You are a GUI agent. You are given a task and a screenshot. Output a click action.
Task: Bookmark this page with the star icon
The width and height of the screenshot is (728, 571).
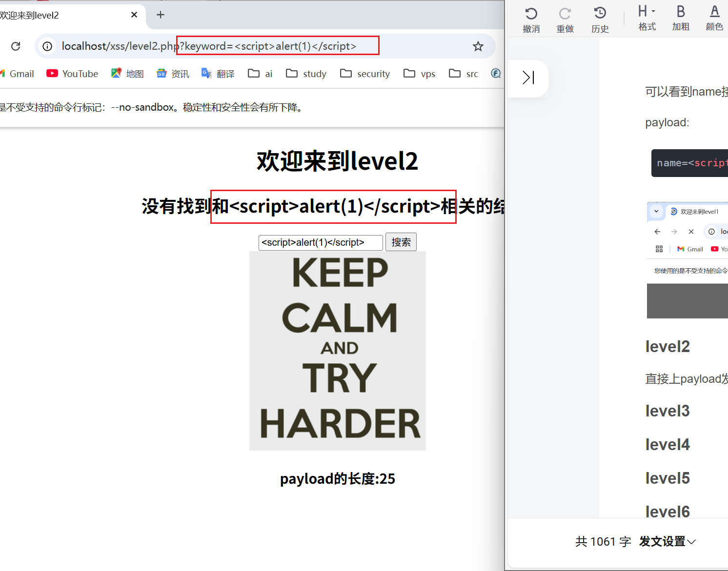click(x=478, y=46)
